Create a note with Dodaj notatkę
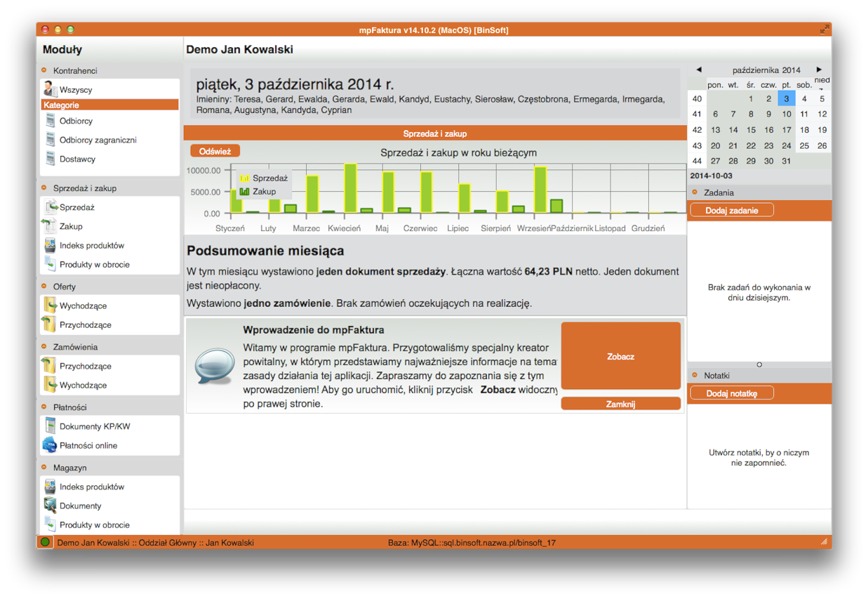 coord(732,393)
